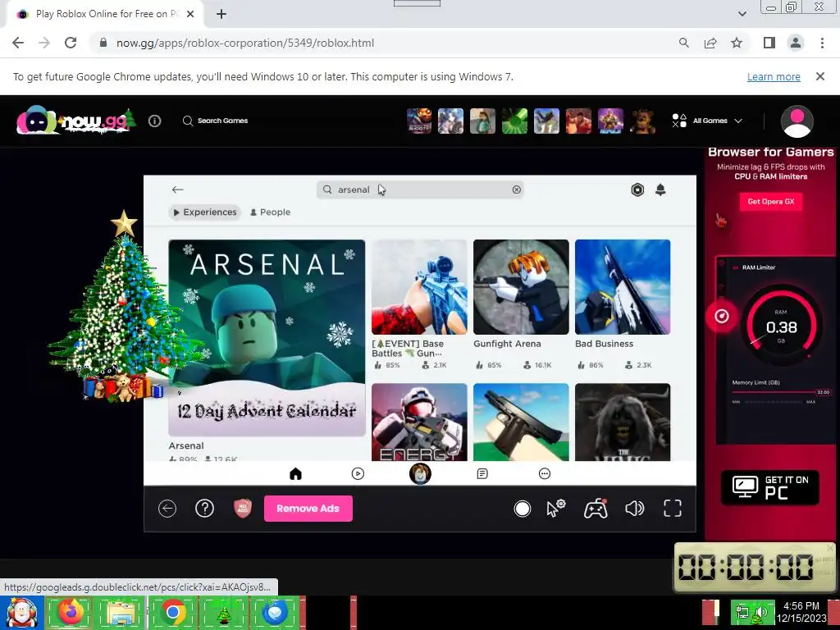Viewport: 840px width, 630px height.
Task: Toggle the player sound speaker icon
Action: pyautogui.click(x=635, y=509)
